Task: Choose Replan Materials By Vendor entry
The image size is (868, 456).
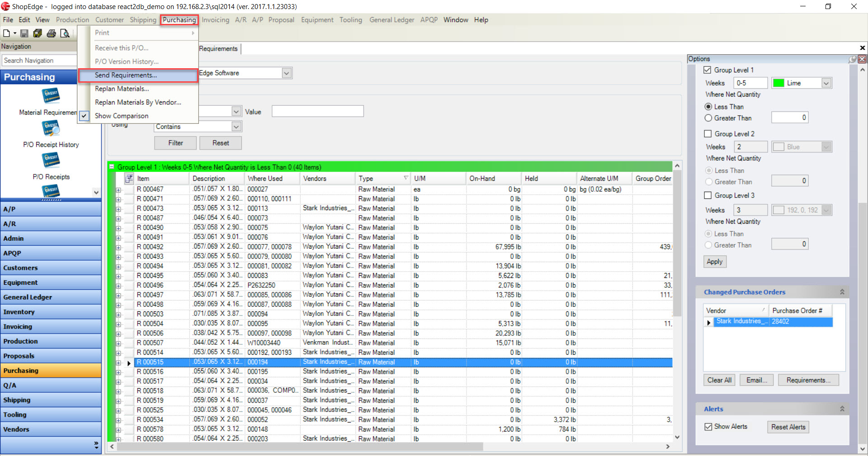Action: pos(138,102)
